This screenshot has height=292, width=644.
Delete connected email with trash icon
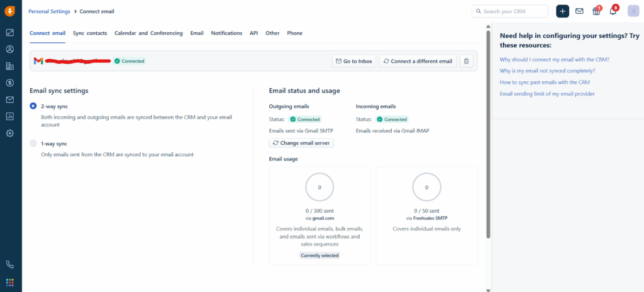(466, 61)
